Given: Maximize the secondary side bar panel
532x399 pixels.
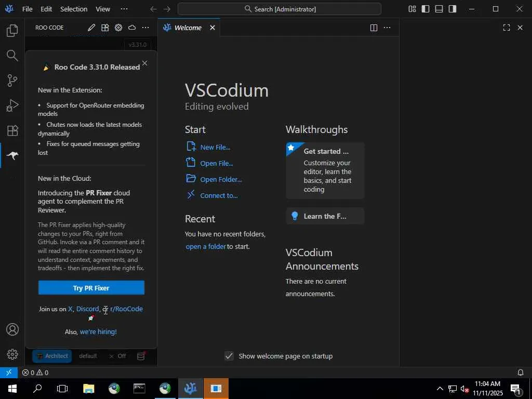Looking at the screenshot, I should pos(507,28).
